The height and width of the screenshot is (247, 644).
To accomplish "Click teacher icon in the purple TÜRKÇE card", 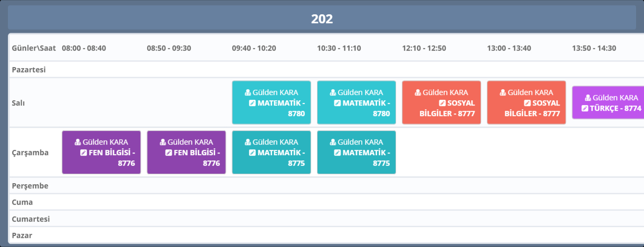I will 588,98.
